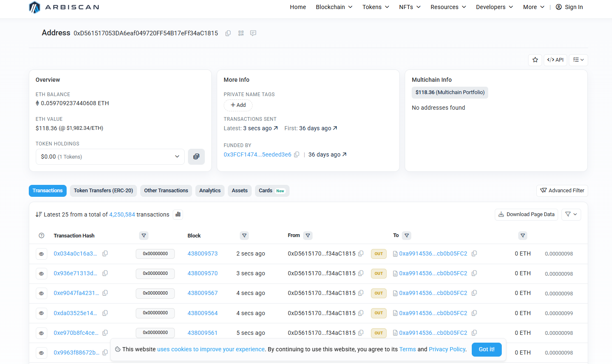Click the Arbiscan logo

click(64, 7)
